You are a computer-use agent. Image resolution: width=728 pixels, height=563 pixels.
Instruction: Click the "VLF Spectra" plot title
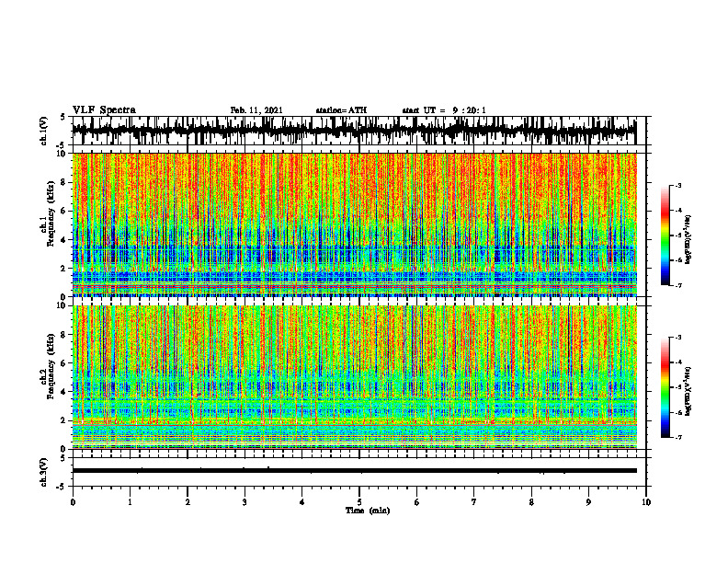point(104,110)
